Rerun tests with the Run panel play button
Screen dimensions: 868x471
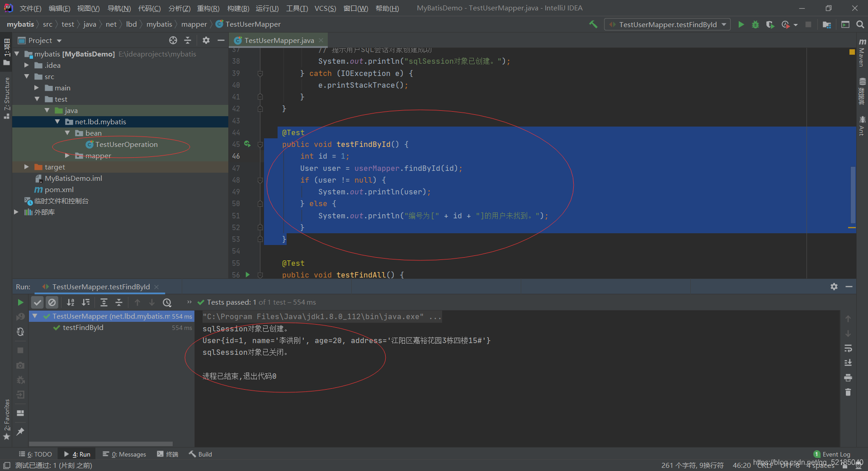coord(20,302)
